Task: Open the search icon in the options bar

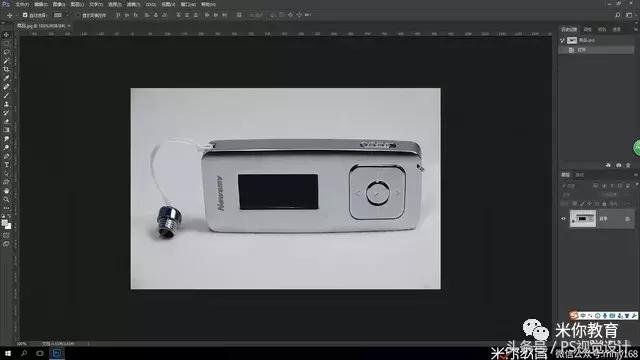Action: [x=618, y=15]
